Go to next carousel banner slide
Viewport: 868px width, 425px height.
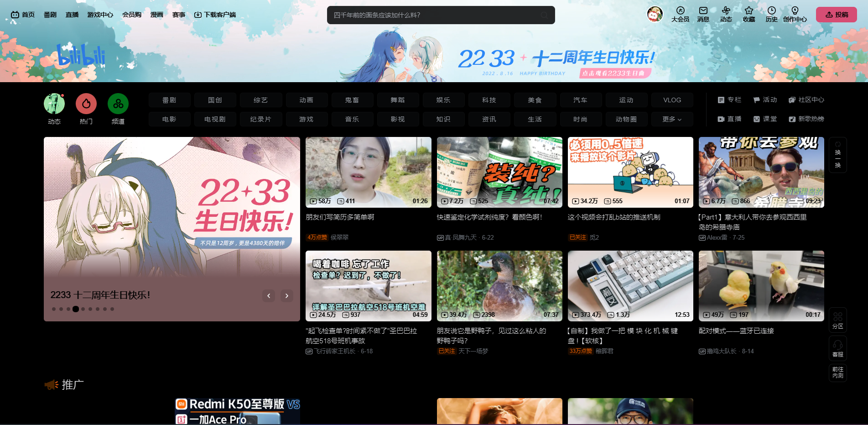(286, 296)
